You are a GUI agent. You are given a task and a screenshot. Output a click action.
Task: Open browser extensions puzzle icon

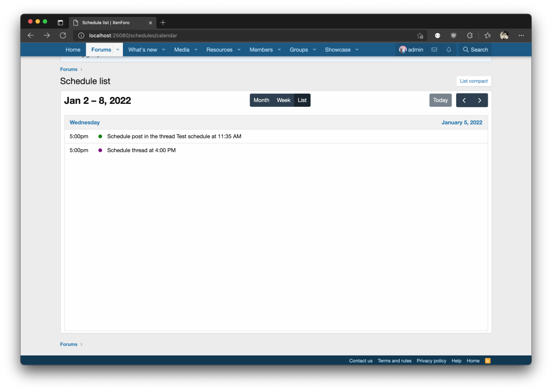pos(470,35)
